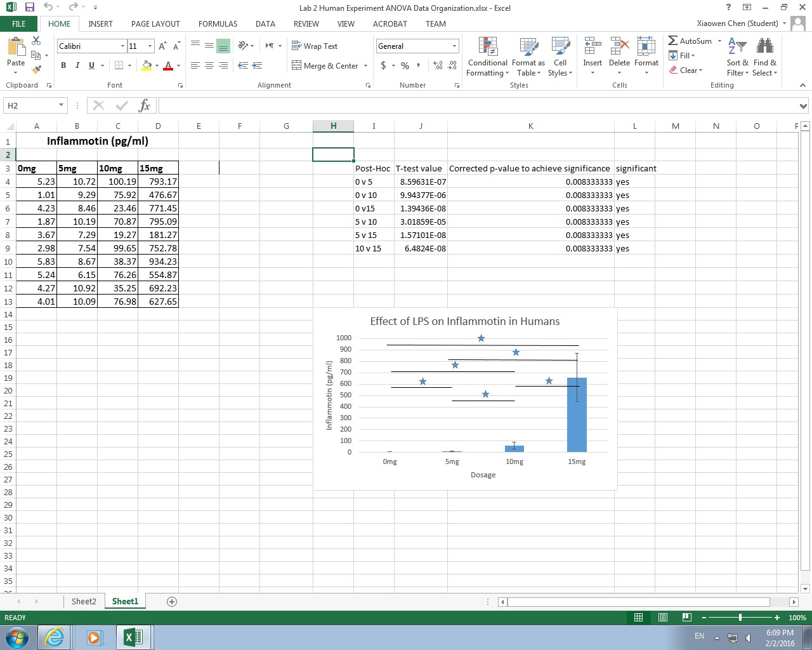
Task: Toggle Italic formatting
Action: tap(77, 65)
